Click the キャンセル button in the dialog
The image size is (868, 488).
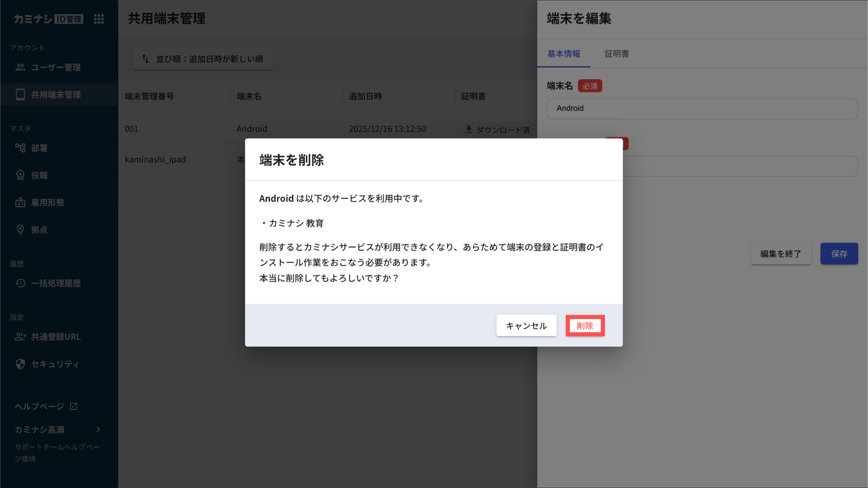[526, 326]
